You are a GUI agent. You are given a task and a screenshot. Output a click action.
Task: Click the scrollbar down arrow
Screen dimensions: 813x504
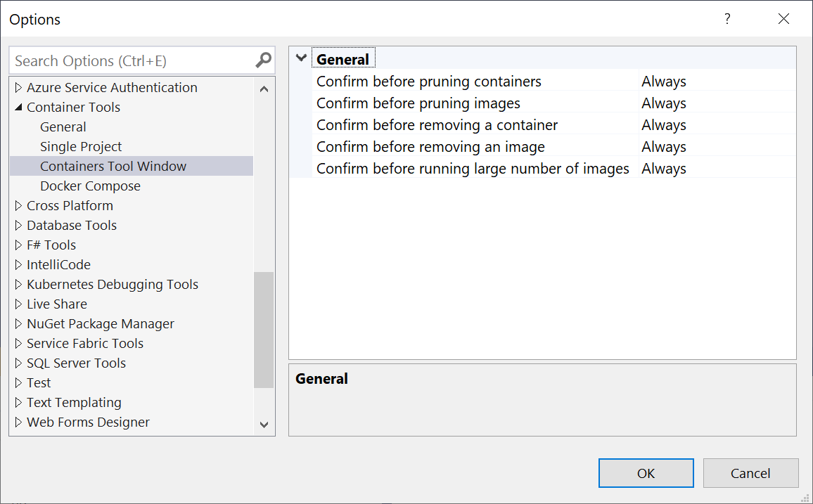point(264,425)
